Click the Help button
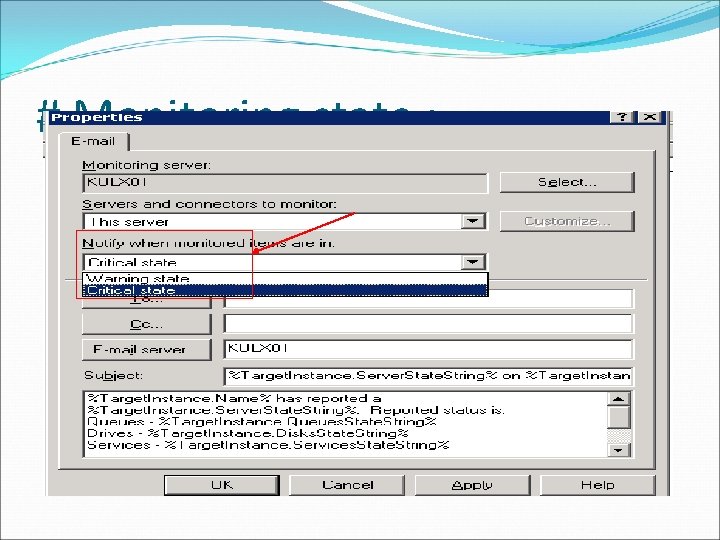 tap(597, 485)
